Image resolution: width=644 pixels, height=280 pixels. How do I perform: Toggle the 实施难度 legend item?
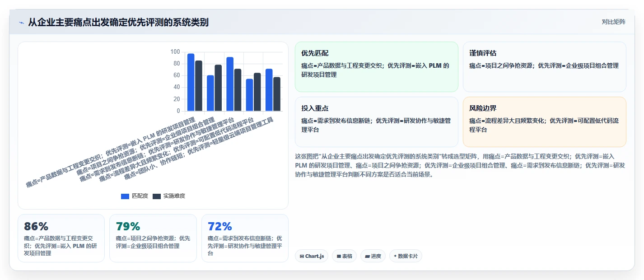169,196
